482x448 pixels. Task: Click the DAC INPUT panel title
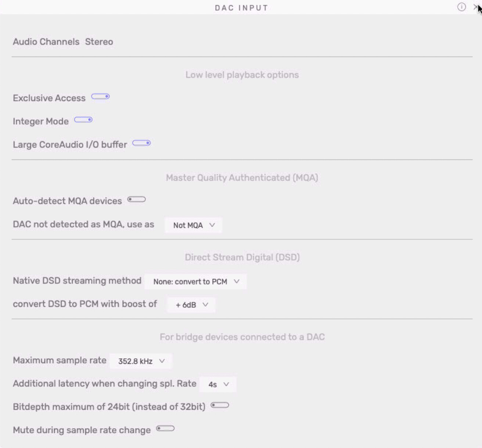(241, 8)
